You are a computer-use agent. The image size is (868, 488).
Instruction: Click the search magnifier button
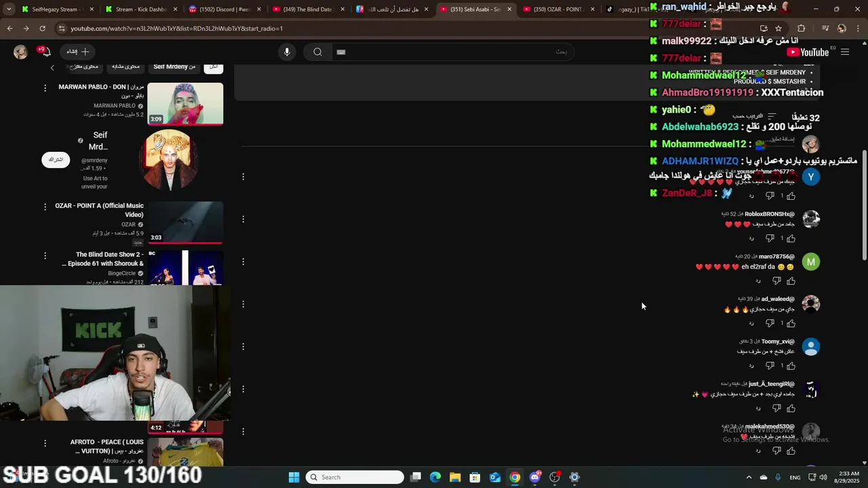tap(317, 52)
